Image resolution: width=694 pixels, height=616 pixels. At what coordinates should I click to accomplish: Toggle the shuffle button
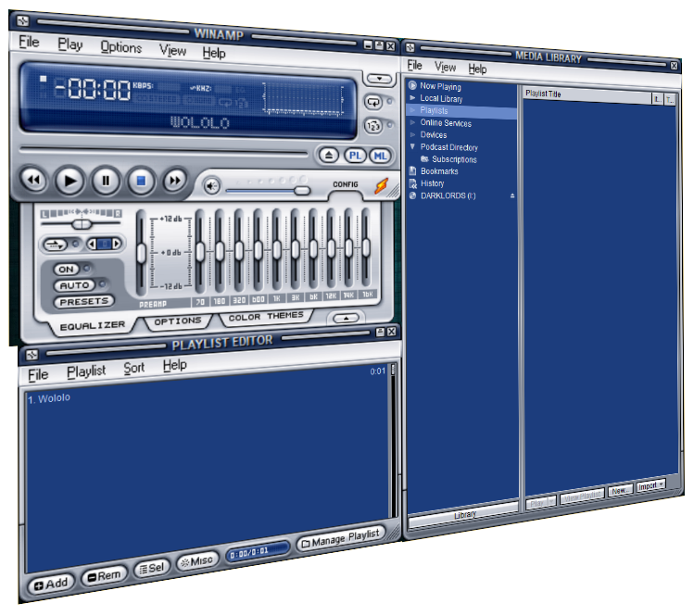click(x=374, y=126)
